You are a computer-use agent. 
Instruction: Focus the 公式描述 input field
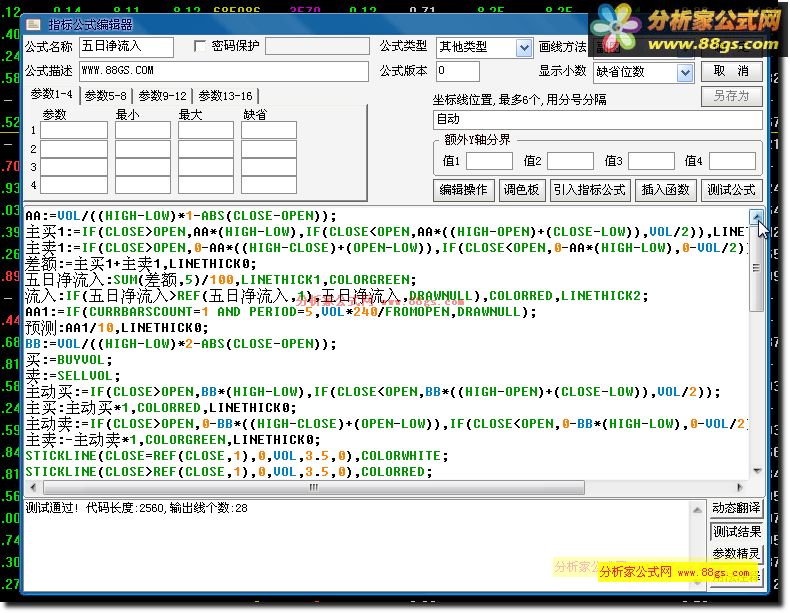[x=224, y=71]
